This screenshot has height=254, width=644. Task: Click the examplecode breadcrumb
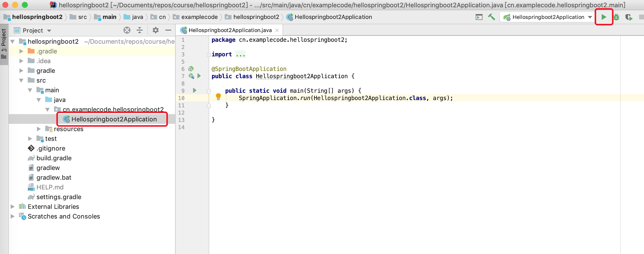(x=195, y=17)
